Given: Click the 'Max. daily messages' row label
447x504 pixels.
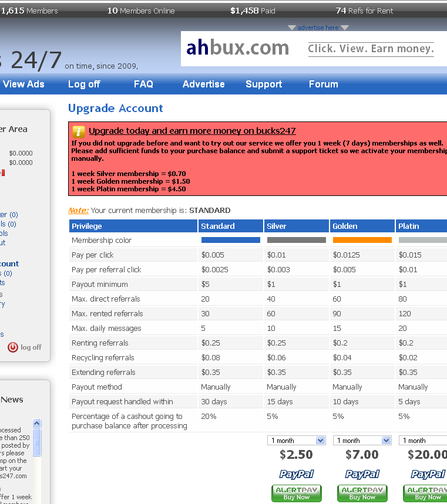Looking at the screenshot, I should click(x=106, y=329).
